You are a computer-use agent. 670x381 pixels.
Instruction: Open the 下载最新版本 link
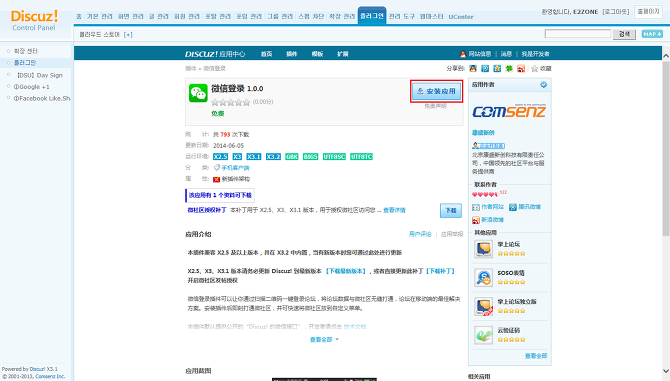[345, 271]
